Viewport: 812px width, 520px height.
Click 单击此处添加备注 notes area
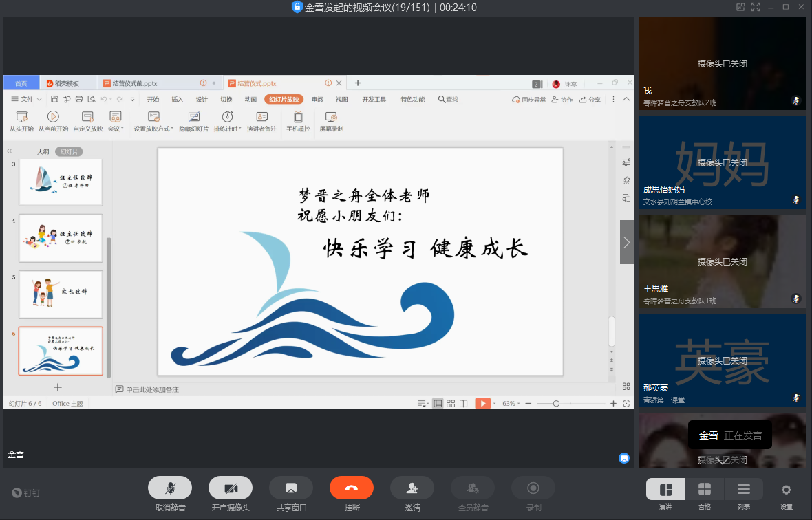click(152, 389)
